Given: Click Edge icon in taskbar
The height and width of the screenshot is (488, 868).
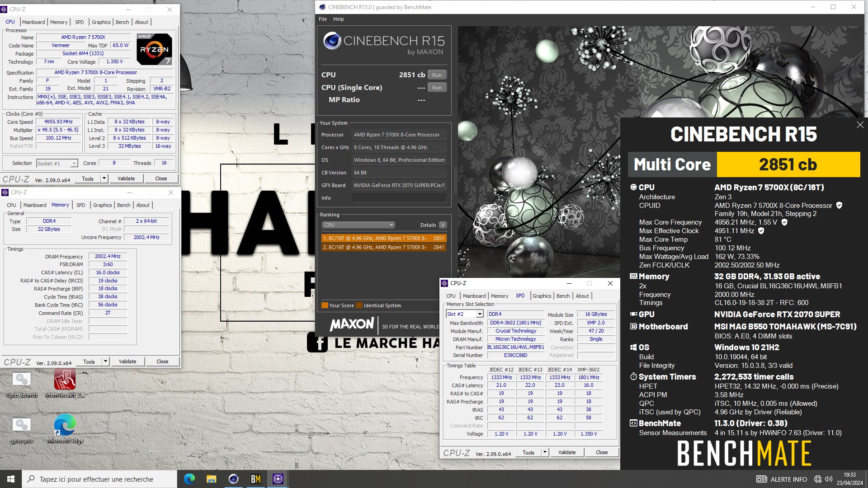Looking at the screenshot, I should (189, 479).
